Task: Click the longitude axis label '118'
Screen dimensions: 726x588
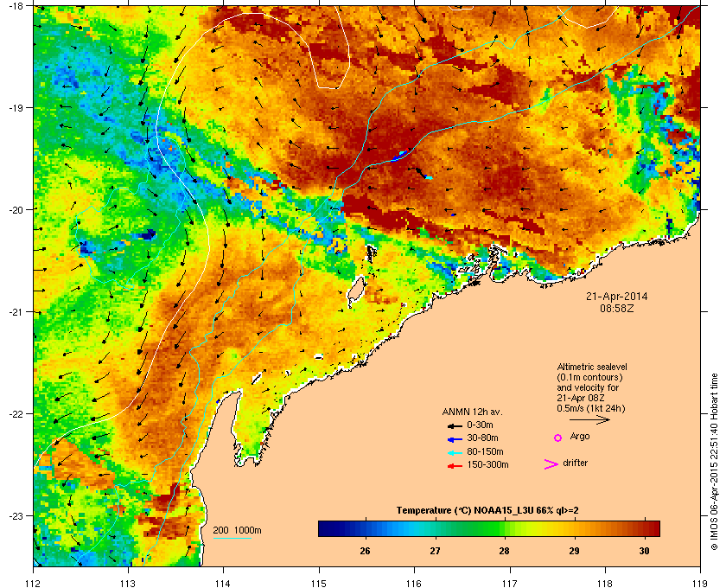Action: click(x=605, y=583)
